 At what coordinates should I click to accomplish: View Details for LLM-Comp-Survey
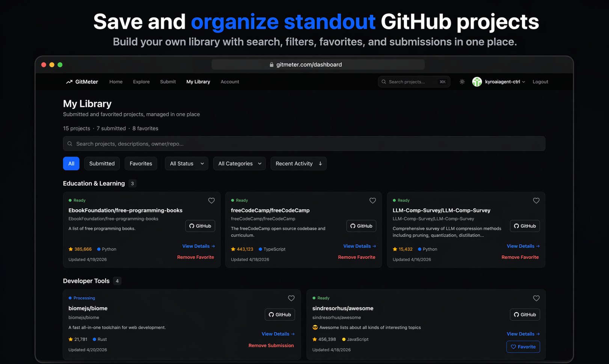click(523, 246)
